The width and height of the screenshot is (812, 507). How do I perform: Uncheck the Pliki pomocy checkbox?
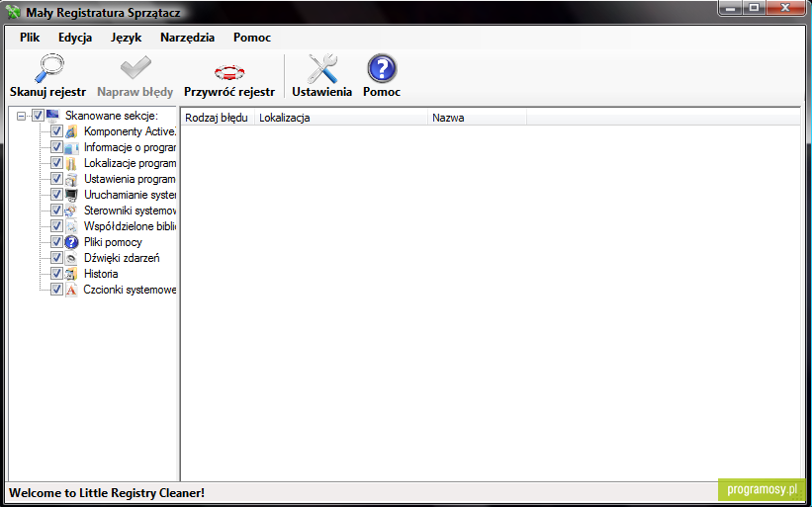[x=56, y=242]
